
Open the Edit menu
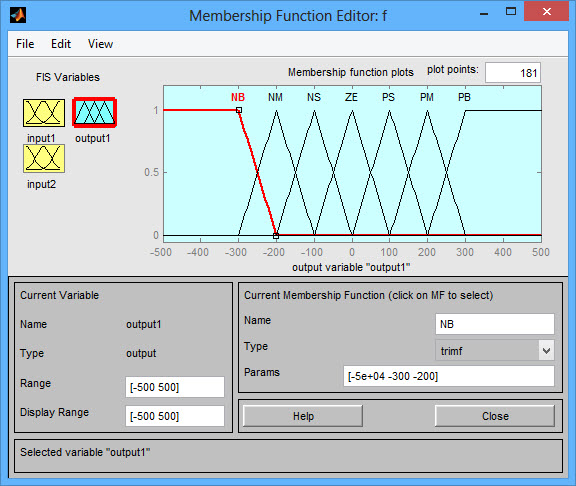[61, 44]
